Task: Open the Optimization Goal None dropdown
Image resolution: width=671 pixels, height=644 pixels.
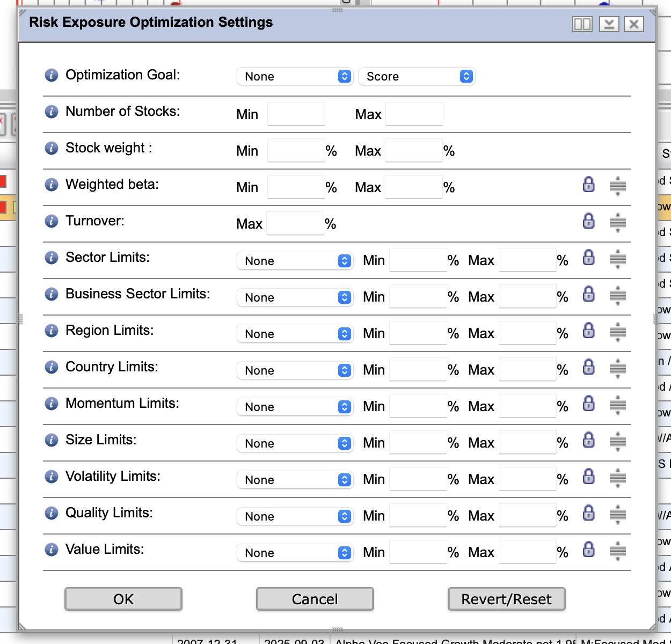Action: pos(294,76)
